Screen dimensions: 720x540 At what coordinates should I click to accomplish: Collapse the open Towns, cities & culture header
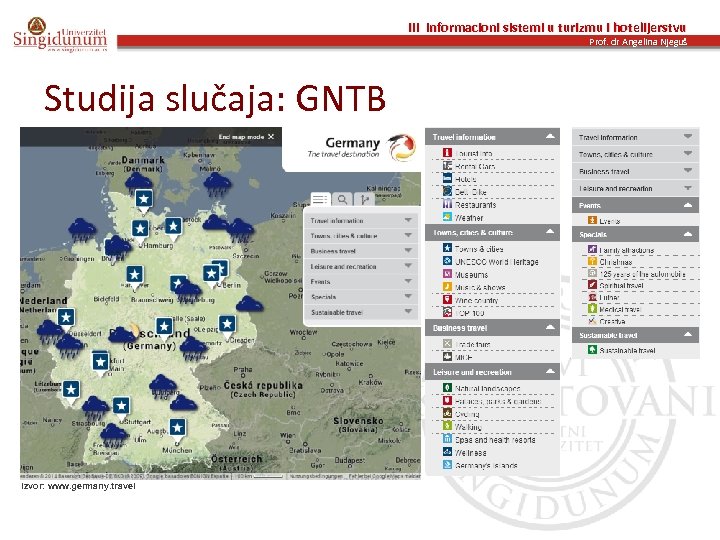(492, 232)
